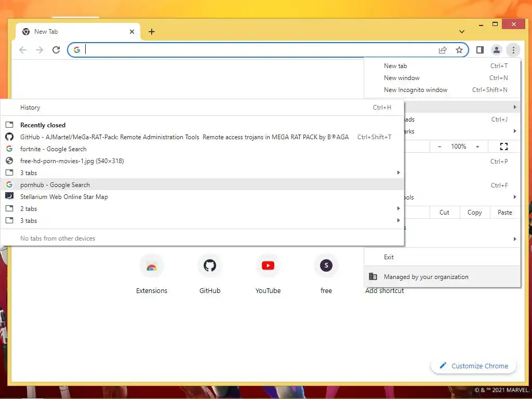Click the 100% zoom level value
The width and height of the screenshot is (532, 399).
coord(458,147)
